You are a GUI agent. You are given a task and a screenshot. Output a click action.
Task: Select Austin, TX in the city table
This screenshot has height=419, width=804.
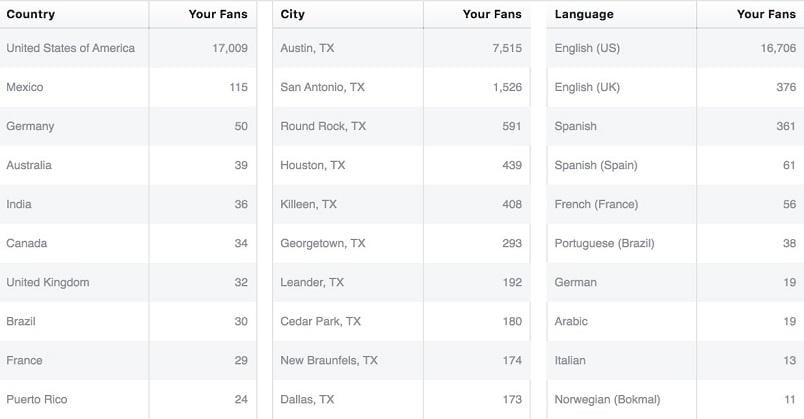(401, 48)
